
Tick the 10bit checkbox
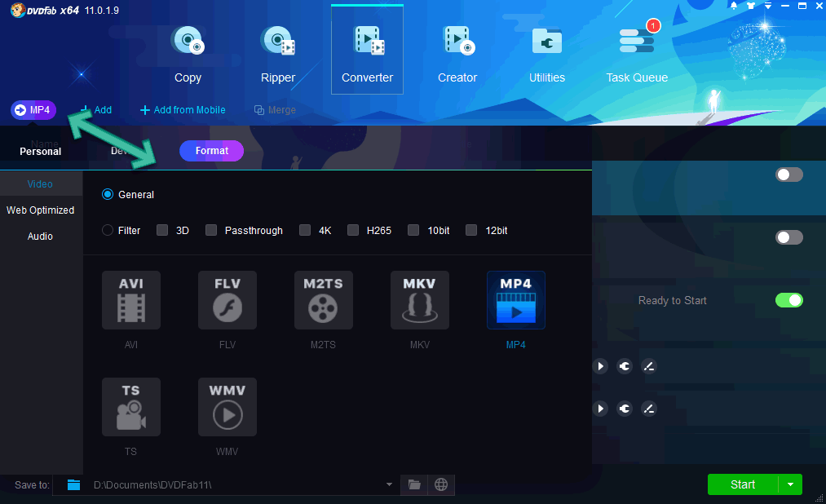pos(413,230)
